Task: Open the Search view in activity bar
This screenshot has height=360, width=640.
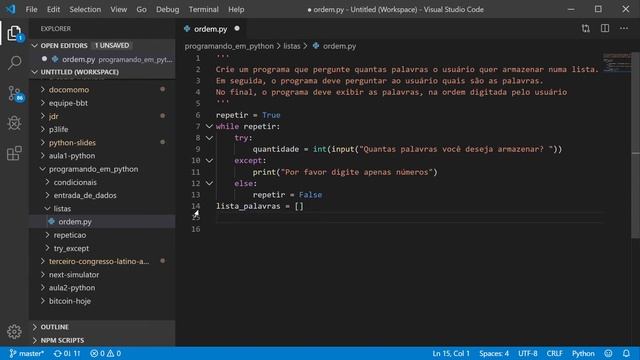Action: pos(14,63)
